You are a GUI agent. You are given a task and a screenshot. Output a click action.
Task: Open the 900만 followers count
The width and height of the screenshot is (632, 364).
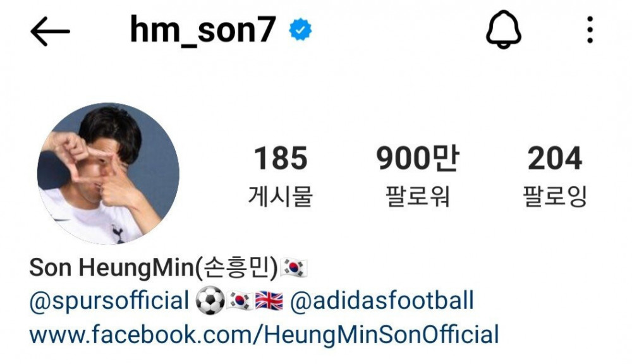tap(418, 158)
